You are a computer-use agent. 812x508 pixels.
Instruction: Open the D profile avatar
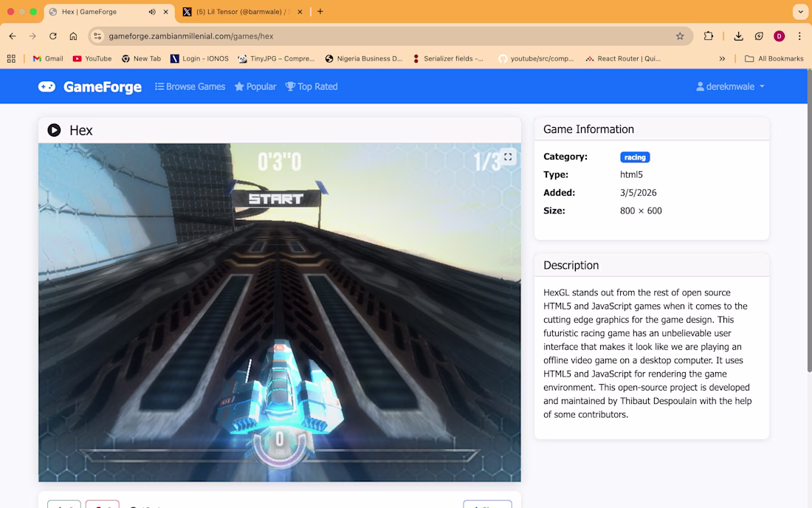[779, 36]
